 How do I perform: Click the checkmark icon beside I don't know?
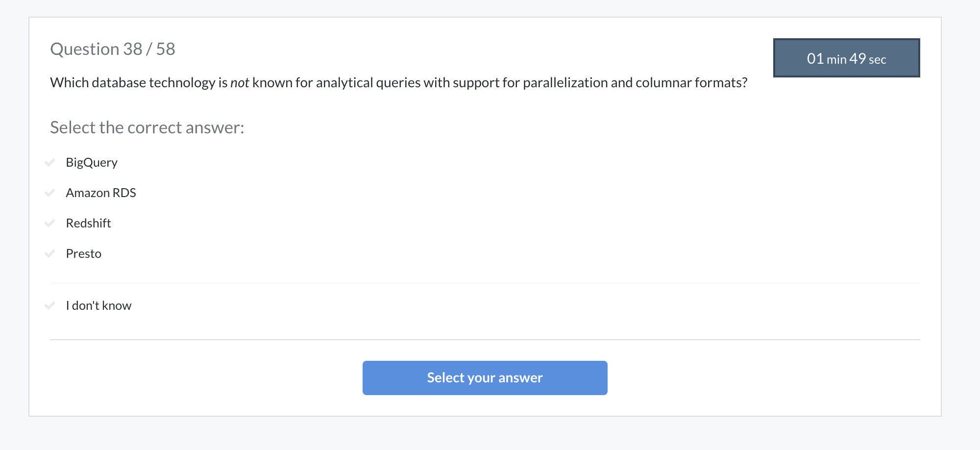(x=50, y=305)
